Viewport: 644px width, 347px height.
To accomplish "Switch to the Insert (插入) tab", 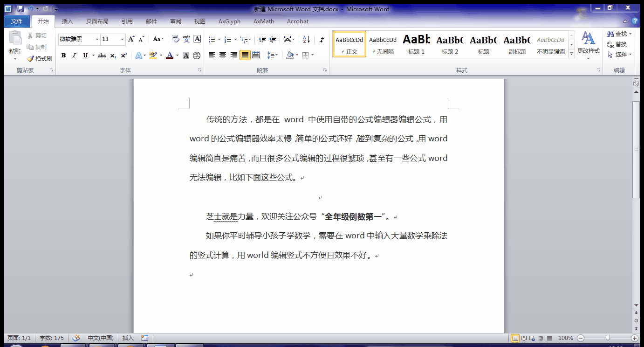I will click(68, 21).
